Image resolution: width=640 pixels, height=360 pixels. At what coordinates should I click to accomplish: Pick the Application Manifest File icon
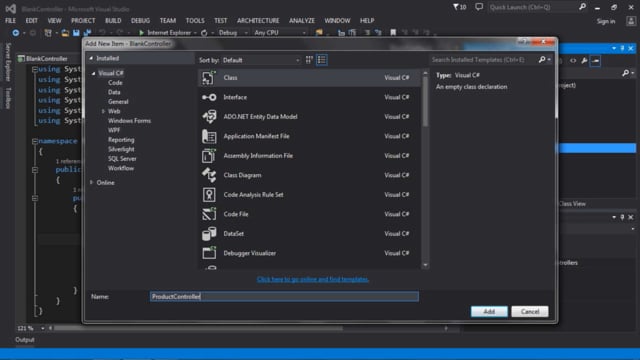(x=209, y=136)
